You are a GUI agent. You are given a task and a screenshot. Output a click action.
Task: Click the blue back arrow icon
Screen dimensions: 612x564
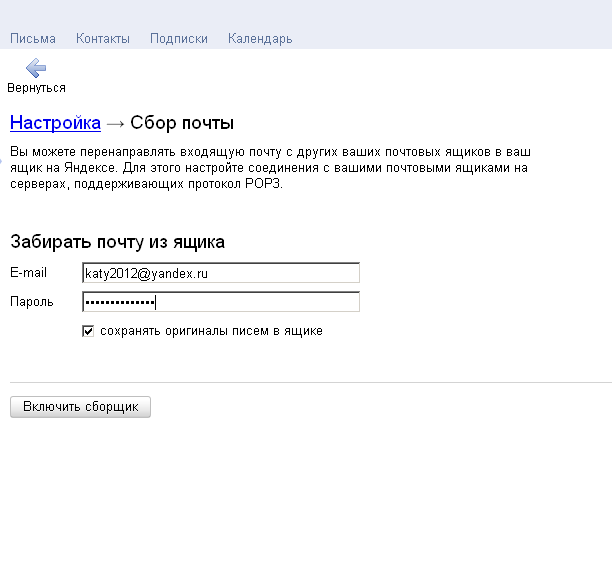pos(36,68)
